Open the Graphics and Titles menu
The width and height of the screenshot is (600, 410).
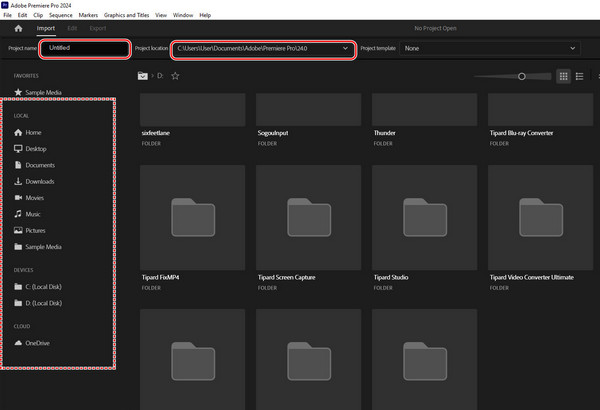[x=126, y=15]
